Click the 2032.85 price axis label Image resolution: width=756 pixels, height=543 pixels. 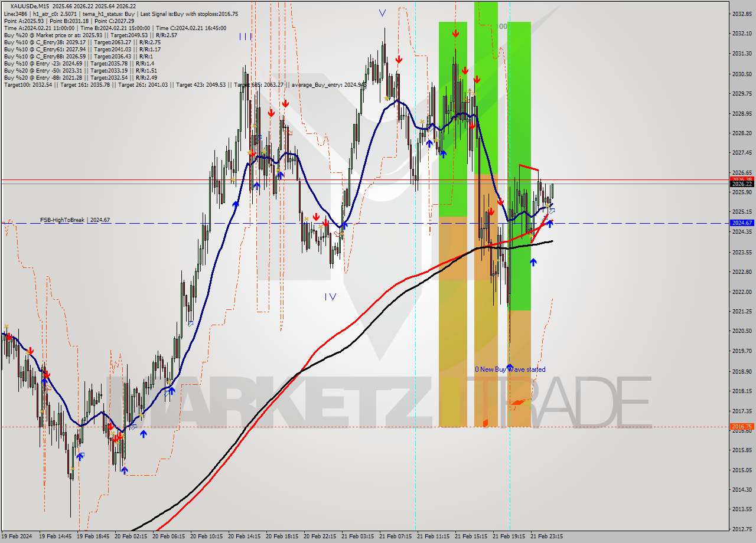[741, 14]
